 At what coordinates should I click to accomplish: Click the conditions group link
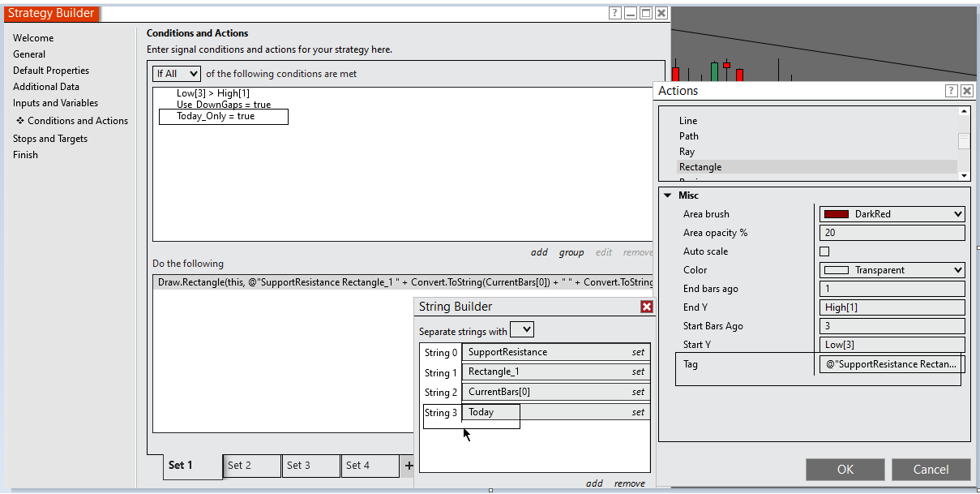(x=571, y=252)
